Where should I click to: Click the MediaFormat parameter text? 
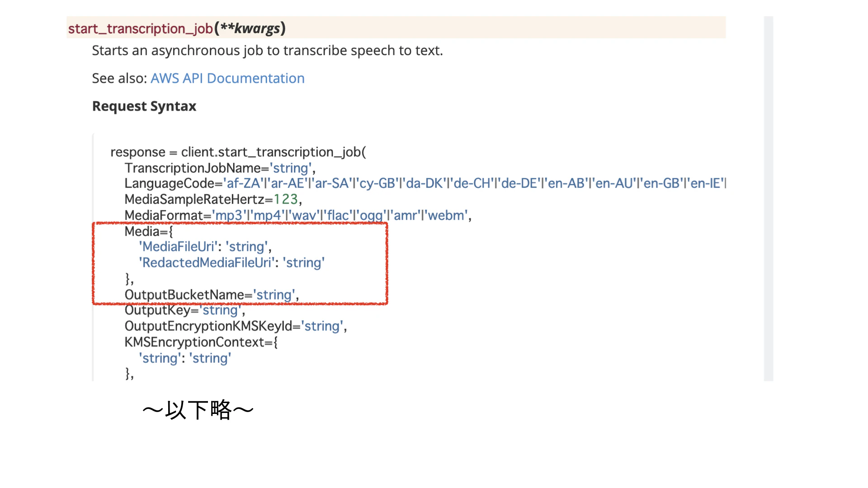click(x=164, y=216)
